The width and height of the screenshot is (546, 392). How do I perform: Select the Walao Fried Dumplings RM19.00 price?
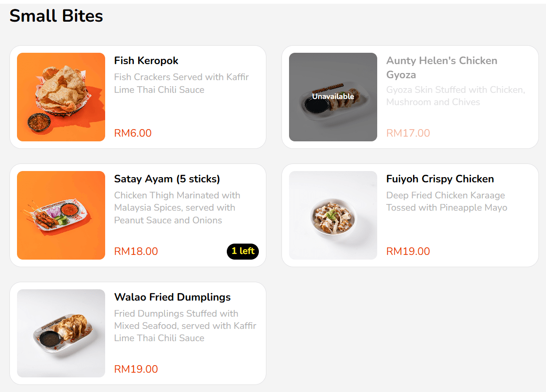pyautogui.click(x=136, y=369)
